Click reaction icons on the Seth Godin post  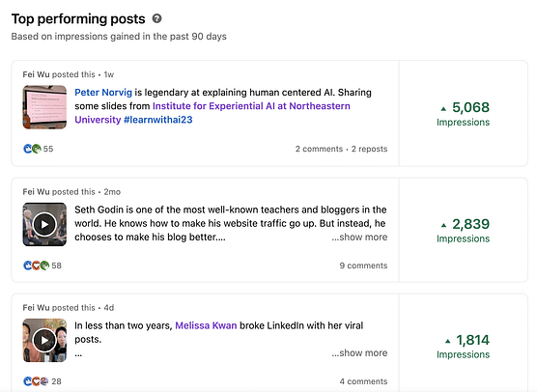tap(37, 266)
